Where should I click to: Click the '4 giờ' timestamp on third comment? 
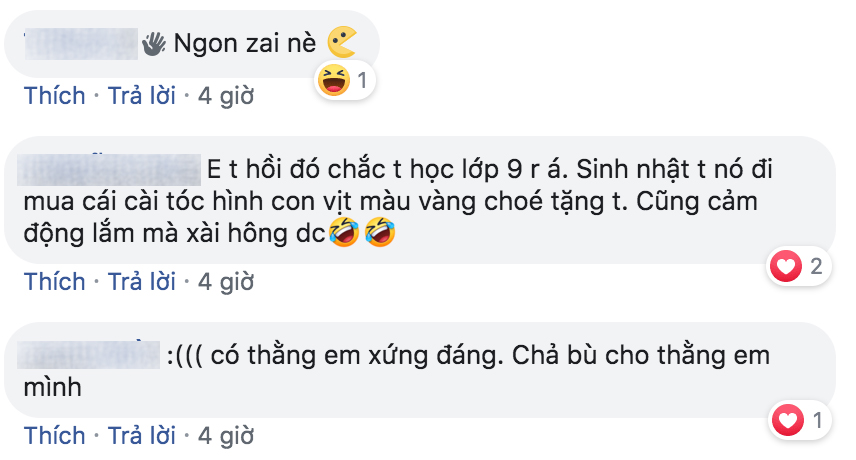point(226,437)
